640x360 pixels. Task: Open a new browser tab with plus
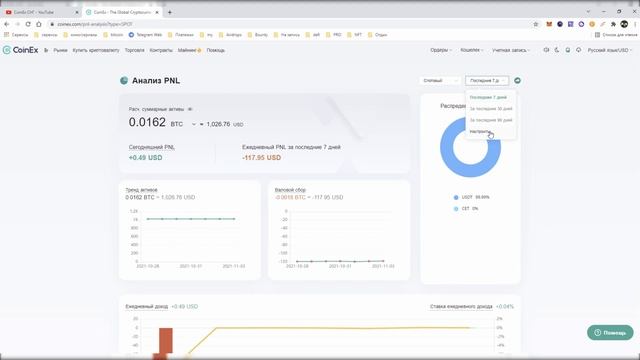[170, 12]
